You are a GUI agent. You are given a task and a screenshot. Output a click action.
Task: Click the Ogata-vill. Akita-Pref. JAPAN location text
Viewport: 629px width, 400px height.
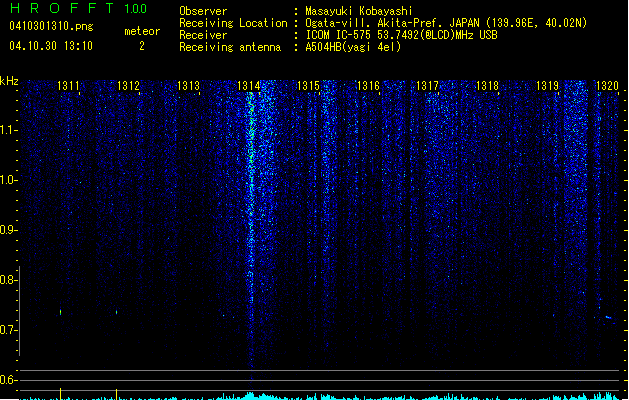tap(446, 23)
